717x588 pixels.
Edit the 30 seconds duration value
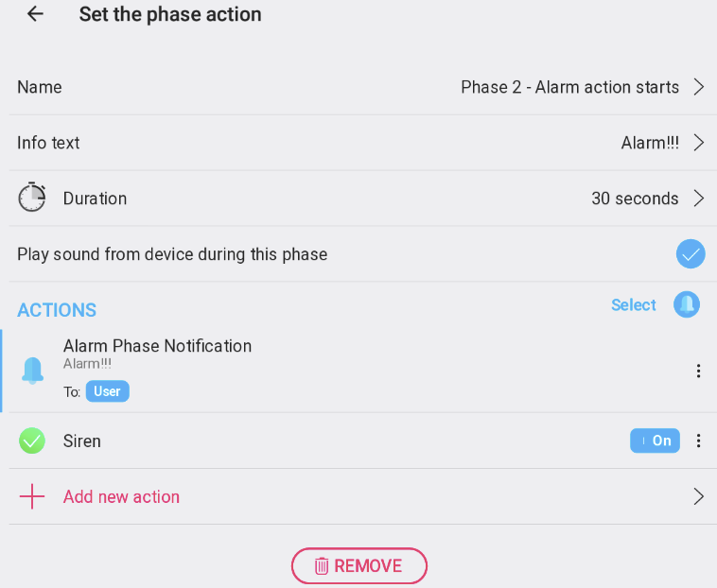(x=635, y=199)
